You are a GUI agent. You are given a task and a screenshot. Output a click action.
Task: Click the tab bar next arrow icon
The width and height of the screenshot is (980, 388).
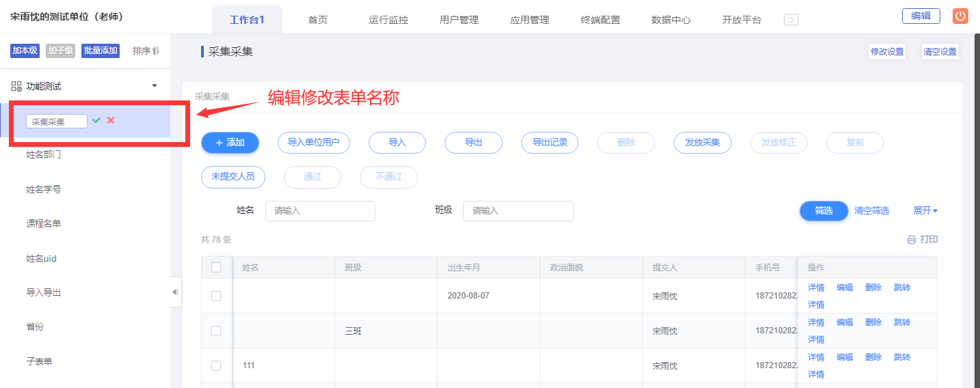point(791,20)
